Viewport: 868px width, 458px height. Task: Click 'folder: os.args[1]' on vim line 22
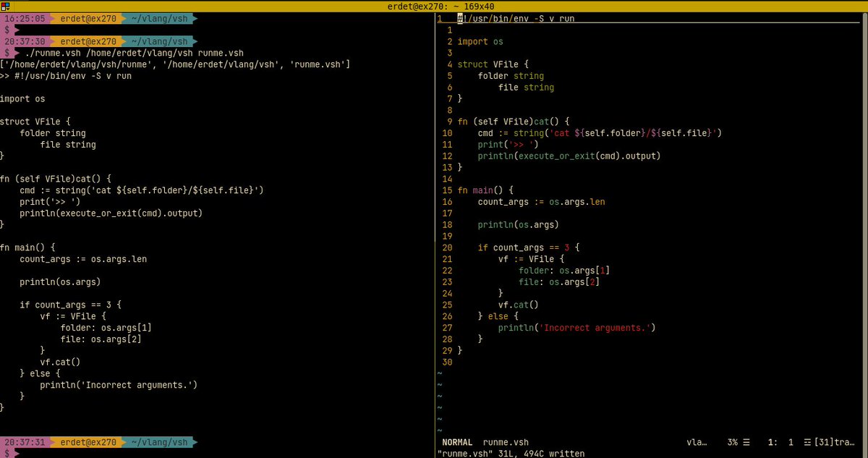point(564,271)
